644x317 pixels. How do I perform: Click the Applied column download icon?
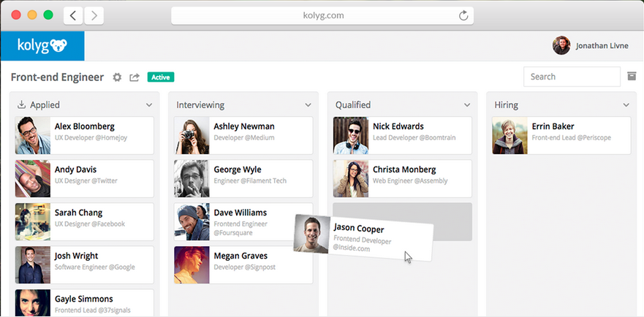[21, 104]
